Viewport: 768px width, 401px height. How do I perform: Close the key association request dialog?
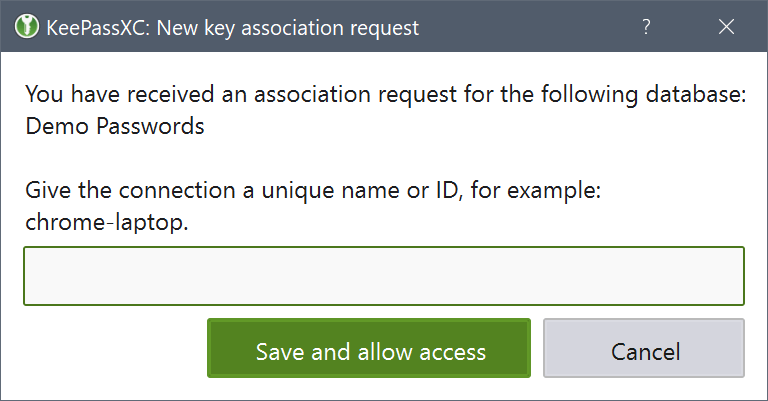pos(727,28)
